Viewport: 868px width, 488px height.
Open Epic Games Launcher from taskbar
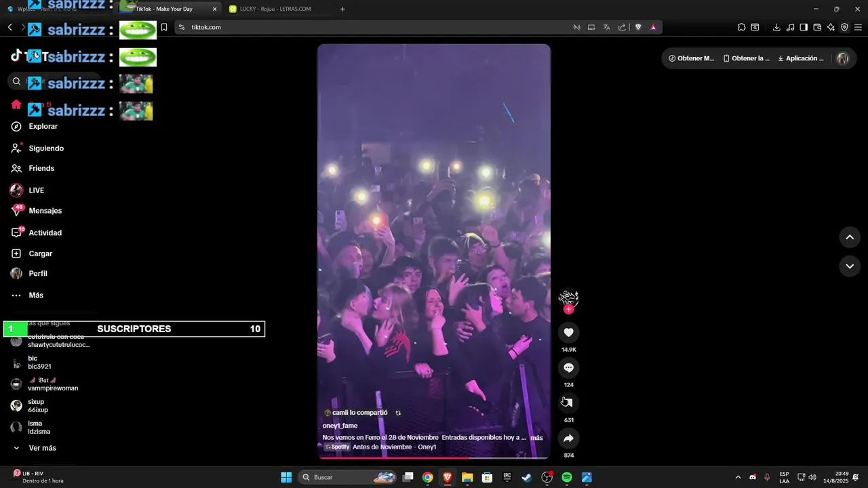click(507, 477)
